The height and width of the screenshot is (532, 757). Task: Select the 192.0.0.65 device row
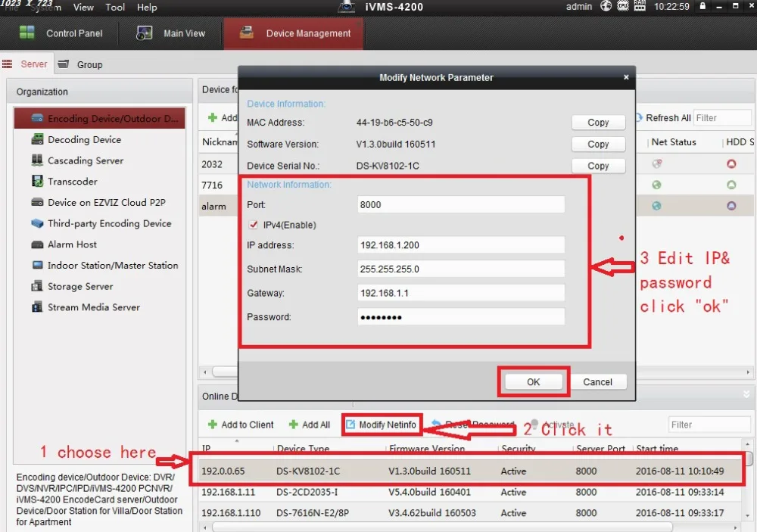pos(470,471)
